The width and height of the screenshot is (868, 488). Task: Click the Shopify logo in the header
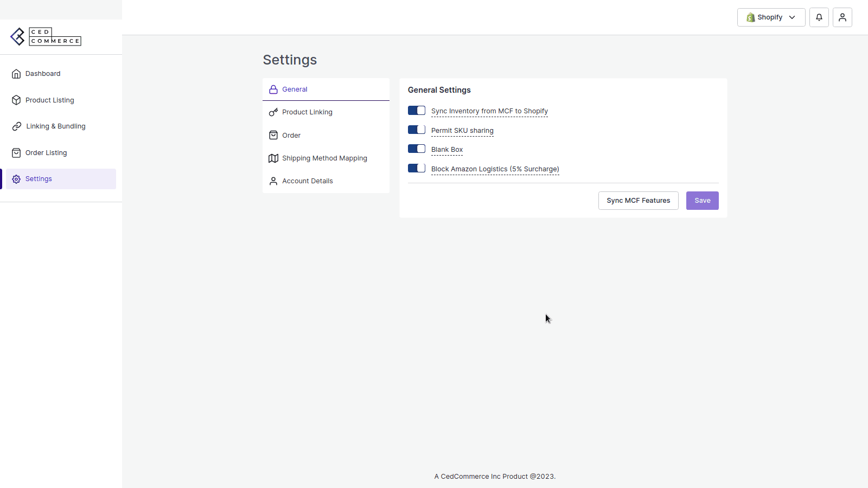751,17
